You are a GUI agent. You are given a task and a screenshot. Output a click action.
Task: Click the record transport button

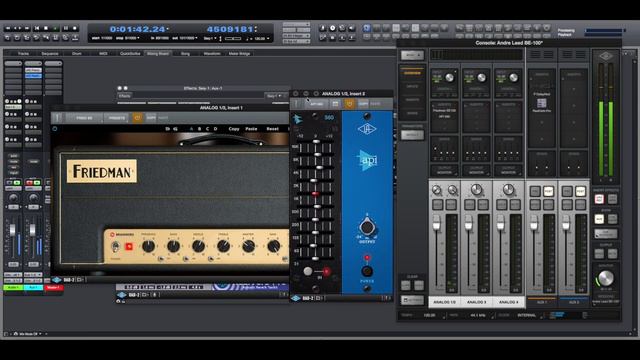(75, 28)
